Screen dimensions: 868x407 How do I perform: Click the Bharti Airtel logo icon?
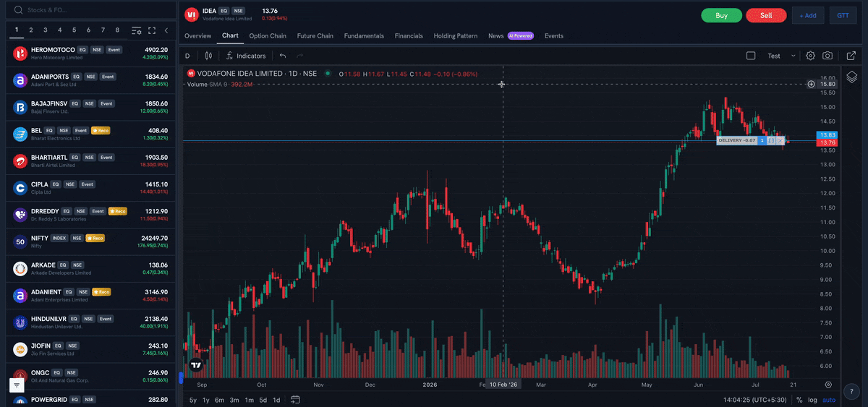[20, 161]
